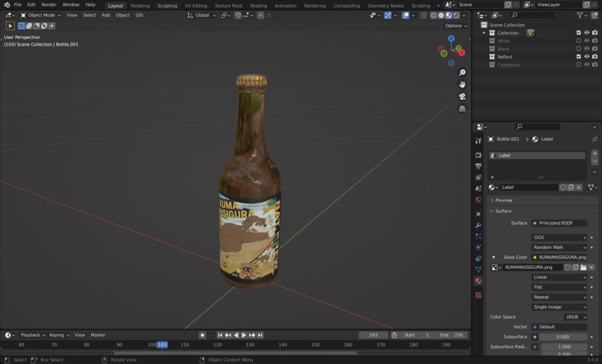Switch to the Shading workspace tab
This screenshot has width=602, height=364.
(x=258, y=6)
